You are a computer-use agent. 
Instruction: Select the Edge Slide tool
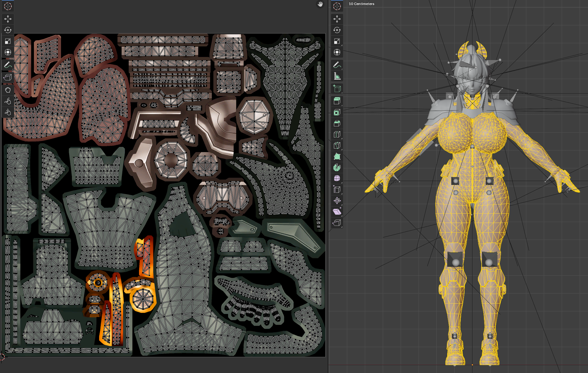(x=337, y=190)
